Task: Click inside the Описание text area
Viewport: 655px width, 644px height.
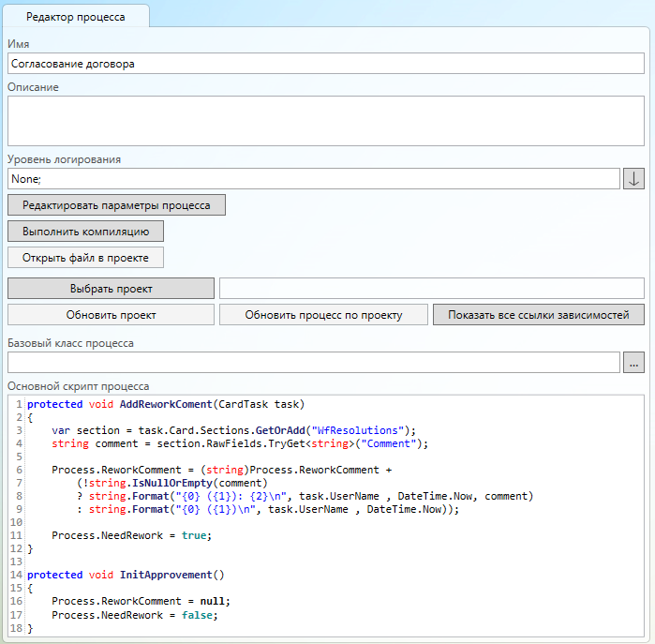Action: click(325, 121)
